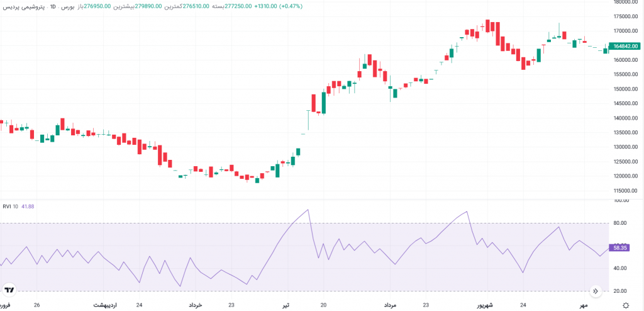Click the 1D interval label in legend

pos(53,6)
